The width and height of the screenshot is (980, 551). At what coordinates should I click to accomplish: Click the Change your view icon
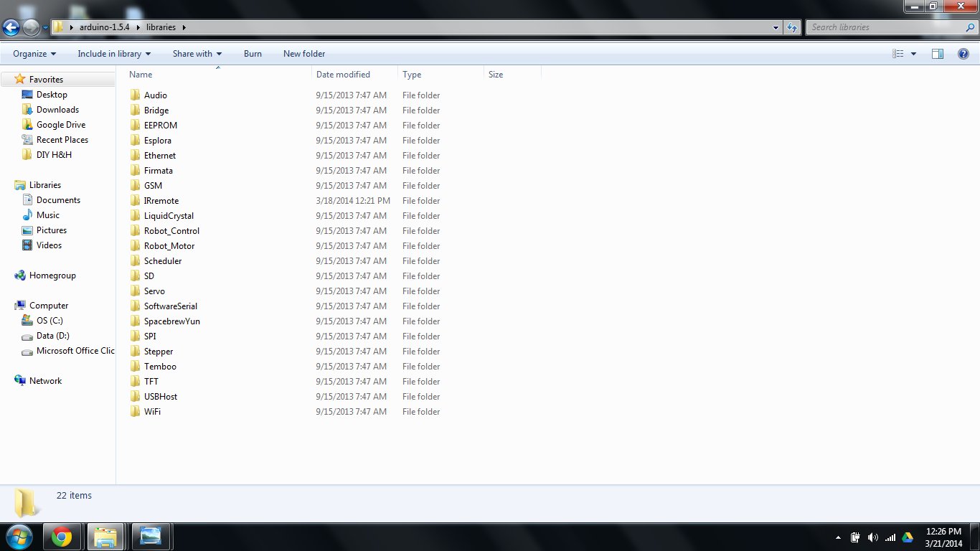pyautogui.click(x=898, y=54)
